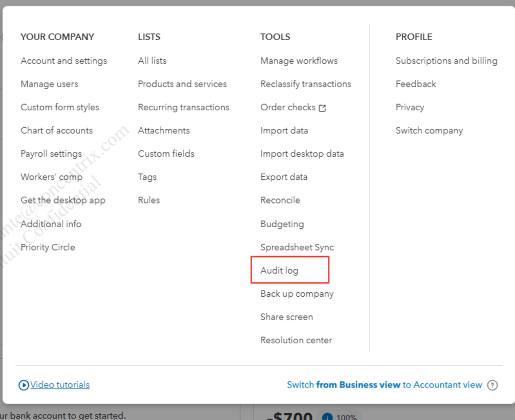Select Manage users
This screenshot has width=515, height=420.
[x=49, y=83]
